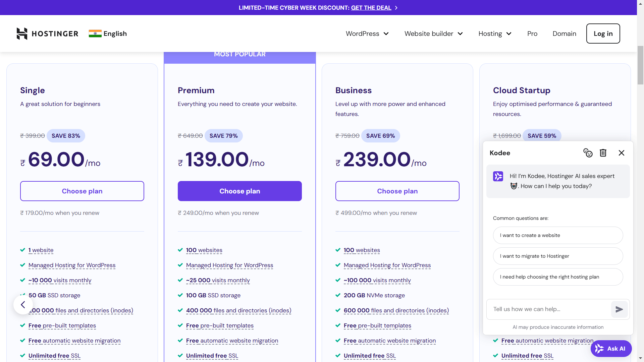The image size is (644, 362).
Task: Close the Kodee chat panel
Action: click(x=621, y=153)
